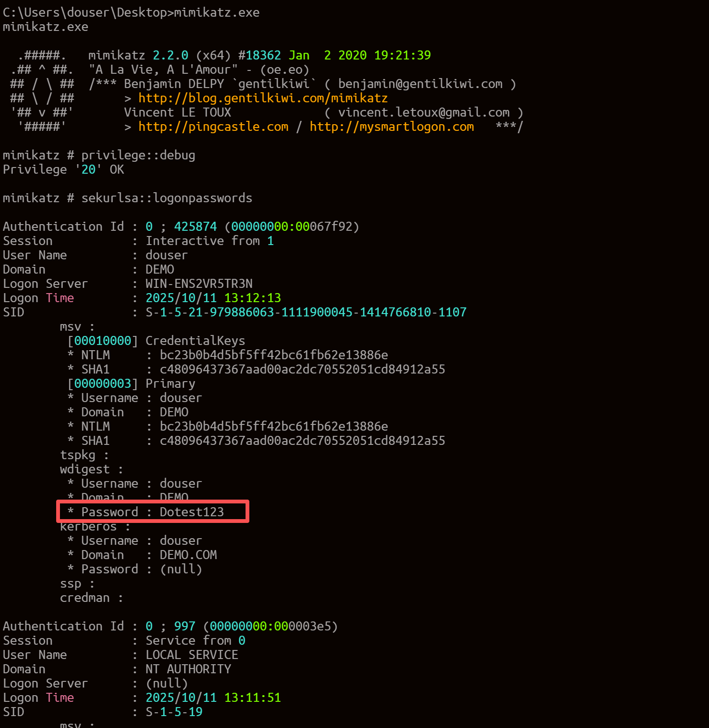Click the vincent.letoux@gmail.com email address
Image resolution: width=709 pixels, height=728 pixels.
pos(424,113)
